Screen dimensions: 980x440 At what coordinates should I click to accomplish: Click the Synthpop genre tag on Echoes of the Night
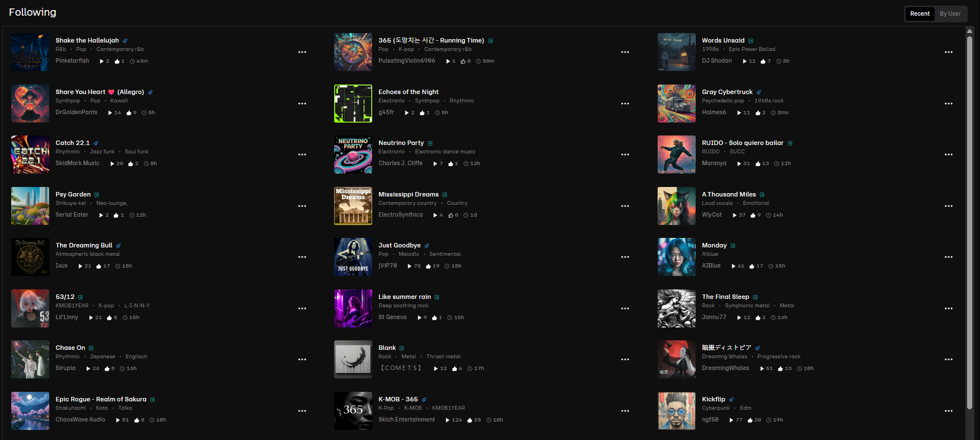[x=427, y=101]
